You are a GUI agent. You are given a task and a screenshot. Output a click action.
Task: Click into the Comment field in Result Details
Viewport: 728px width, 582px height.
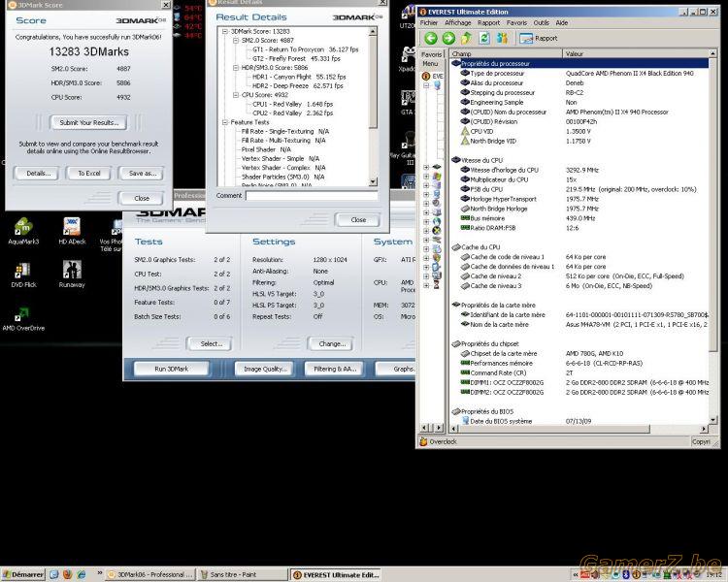coord(312,196)
